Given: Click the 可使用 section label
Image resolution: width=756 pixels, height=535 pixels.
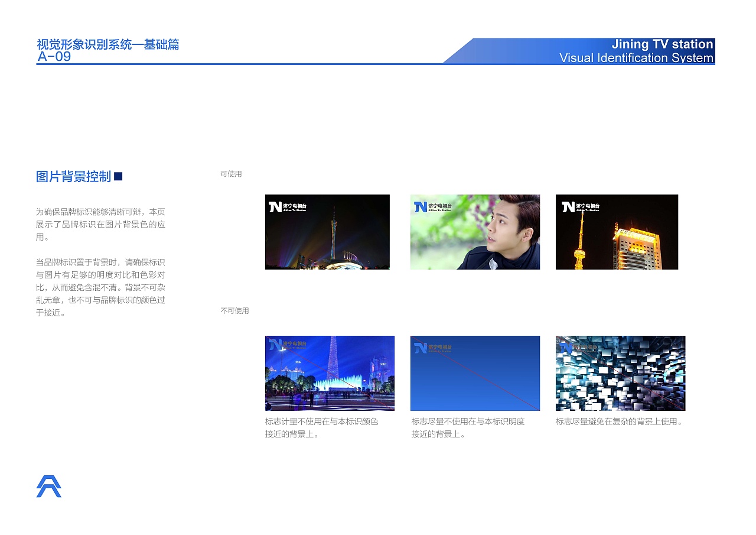Looking at the screenshot, I should click(230, 174).
